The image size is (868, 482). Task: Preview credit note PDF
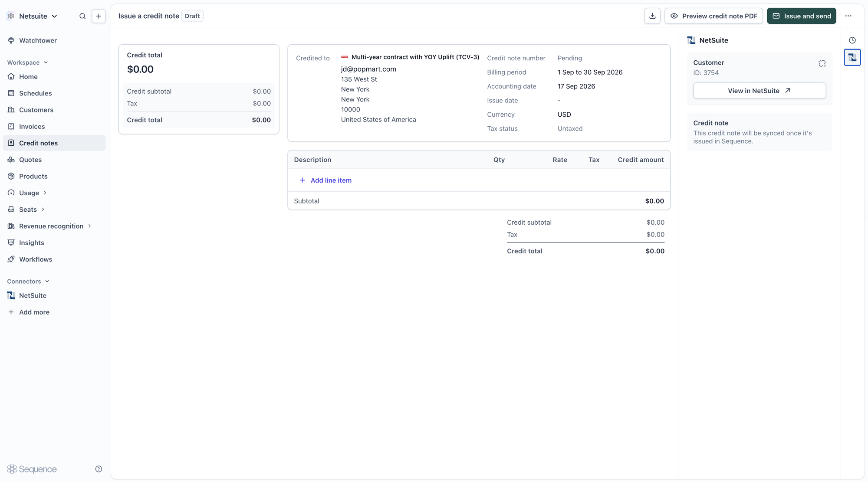click(713, 16)
